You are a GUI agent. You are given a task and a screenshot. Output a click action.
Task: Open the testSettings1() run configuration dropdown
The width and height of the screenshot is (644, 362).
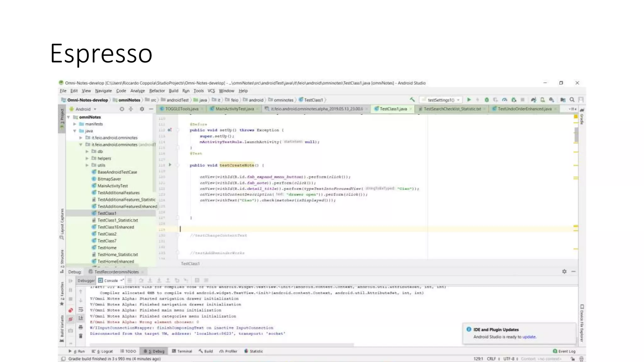[441, 100]
